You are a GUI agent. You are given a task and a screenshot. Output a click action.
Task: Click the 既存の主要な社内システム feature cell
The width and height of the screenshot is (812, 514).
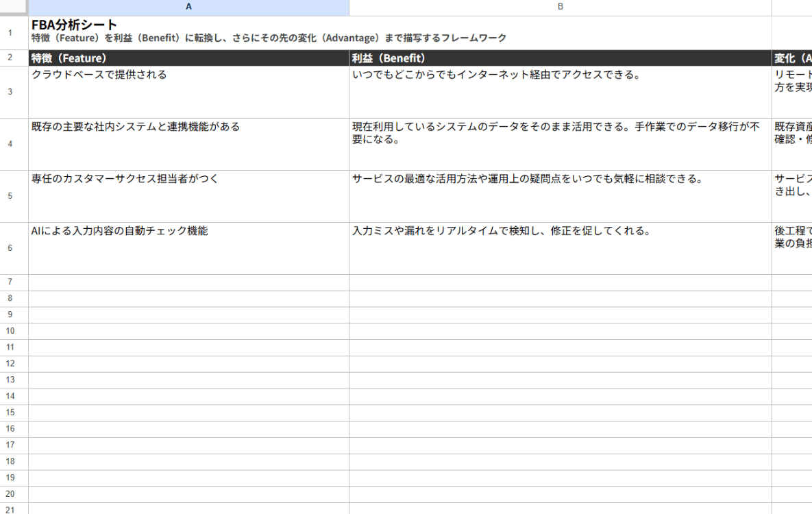click(188, 144)
